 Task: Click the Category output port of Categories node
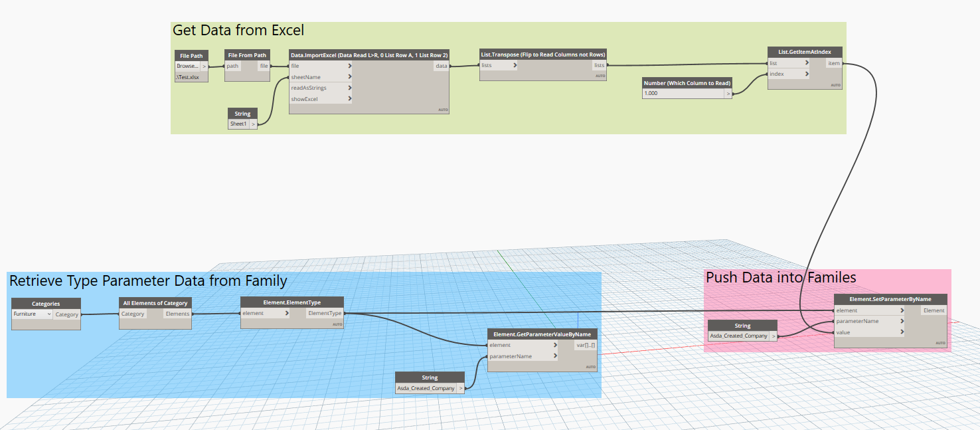point(66,314)
